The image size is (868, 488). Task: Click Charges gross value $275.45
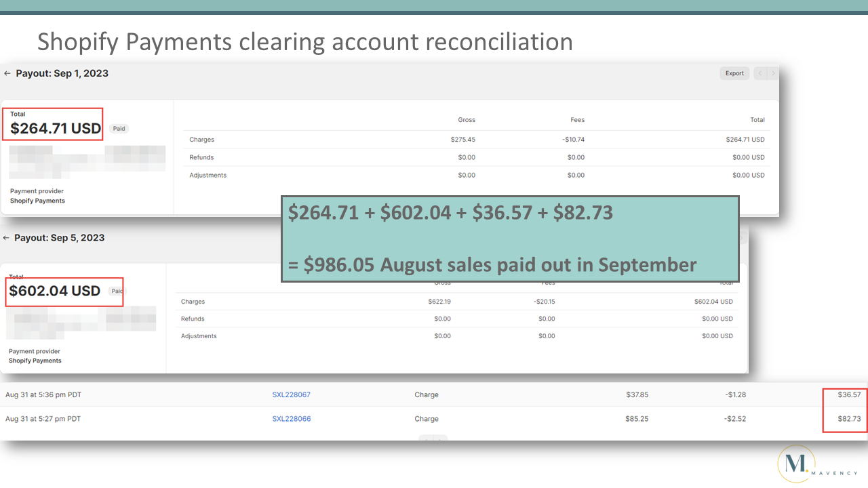462,140
